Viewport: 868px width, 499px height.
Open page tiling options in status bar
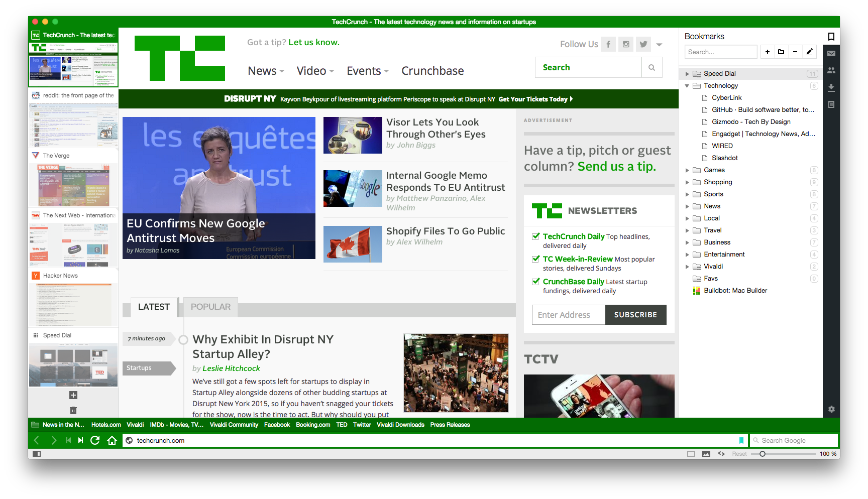pos(691,454)
